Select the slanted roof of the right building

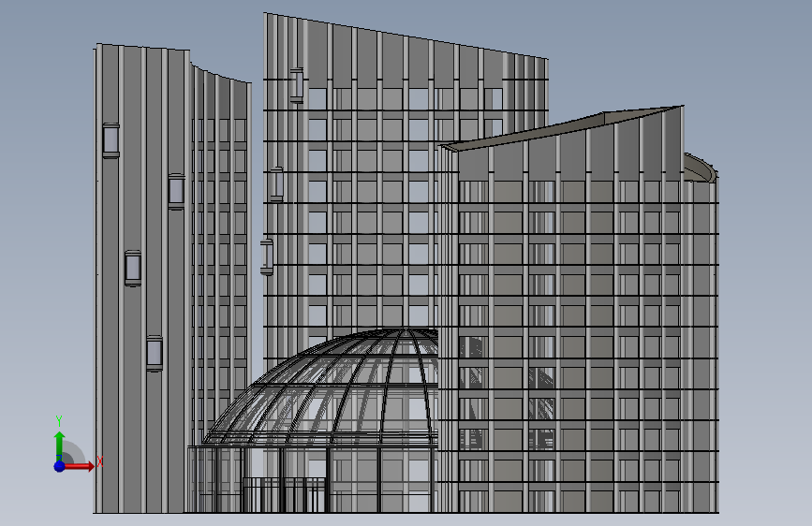[x=562, y=128]
